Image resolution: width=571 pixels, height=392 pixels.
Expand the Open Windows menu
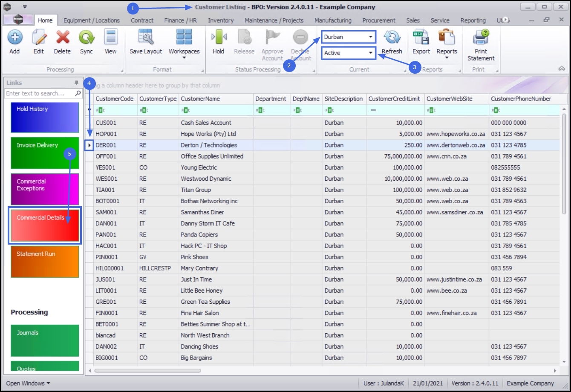click(28, 383)
